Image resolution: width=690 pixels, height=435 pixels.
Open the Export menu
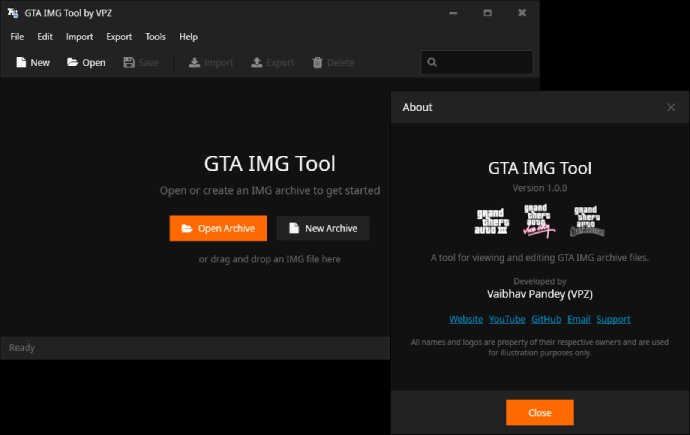[119, 37]
